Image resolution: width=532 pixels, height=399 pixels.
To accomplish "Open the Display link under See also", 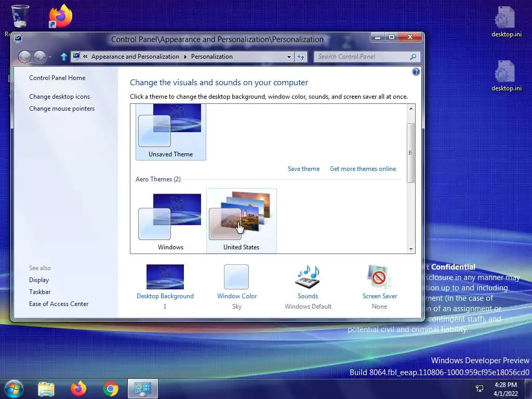I will [x=39, y=280].
